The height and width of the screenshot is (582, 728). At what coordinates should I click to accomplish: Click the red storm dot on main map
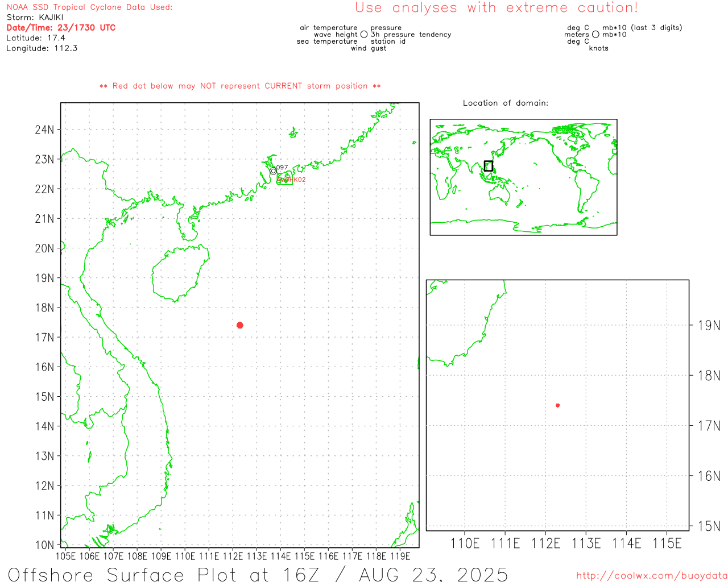click(240, 325)
